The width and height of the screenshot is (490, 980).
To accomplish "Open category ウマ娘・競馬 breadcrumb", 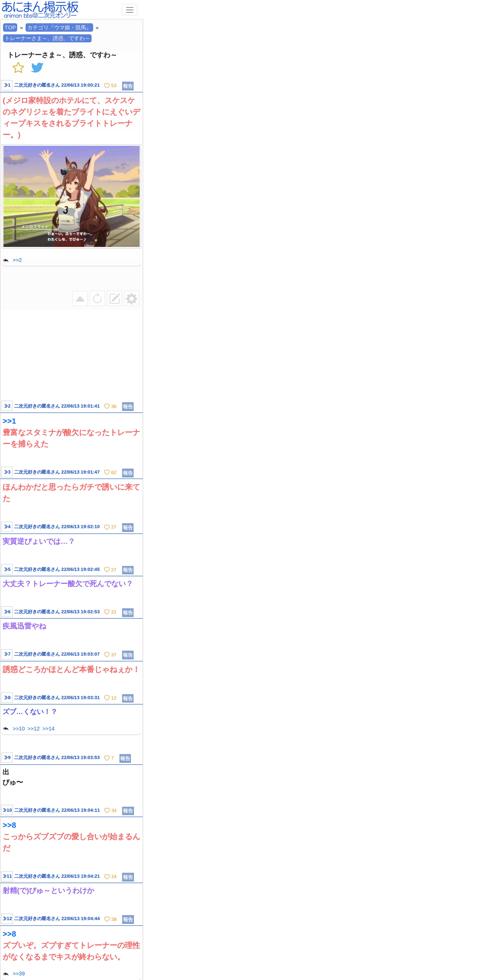I will [59, 27].
